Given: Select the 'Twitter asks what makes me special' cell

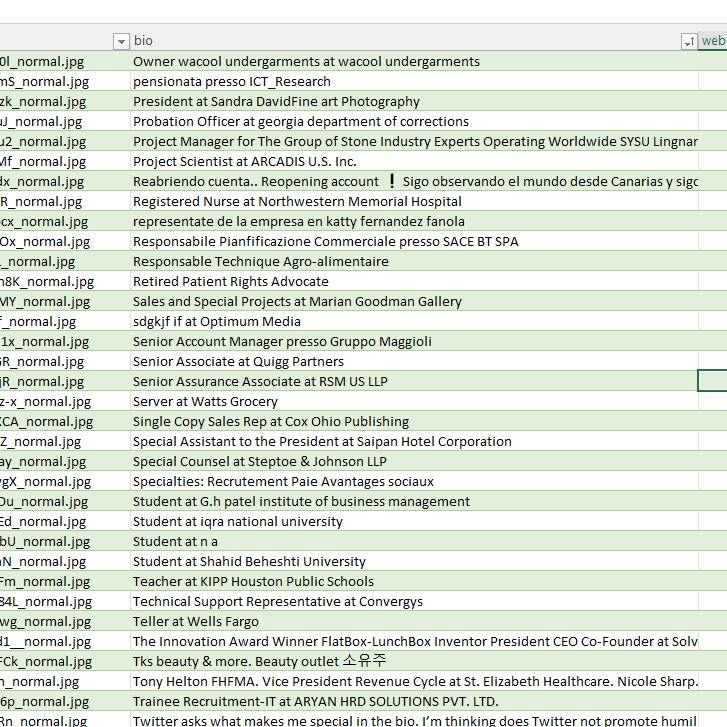Looking at the screenshot, I should tap(414, 720).
